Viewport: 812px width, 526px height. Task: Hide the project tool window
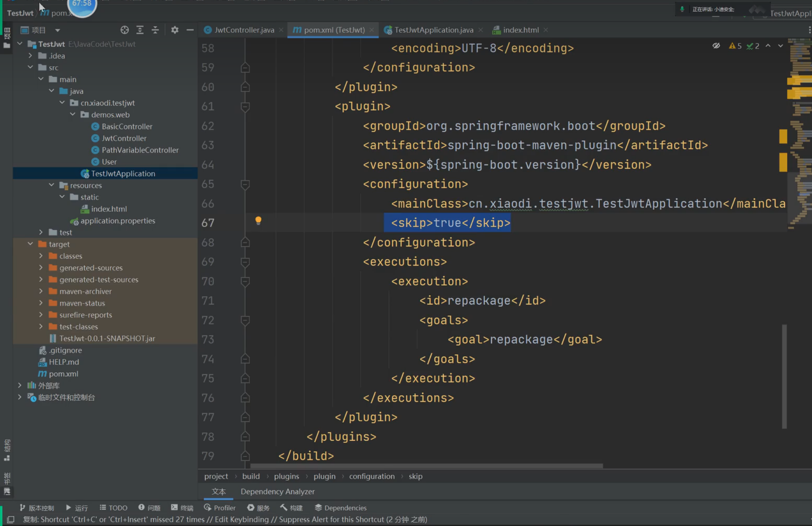click(190, 30)
